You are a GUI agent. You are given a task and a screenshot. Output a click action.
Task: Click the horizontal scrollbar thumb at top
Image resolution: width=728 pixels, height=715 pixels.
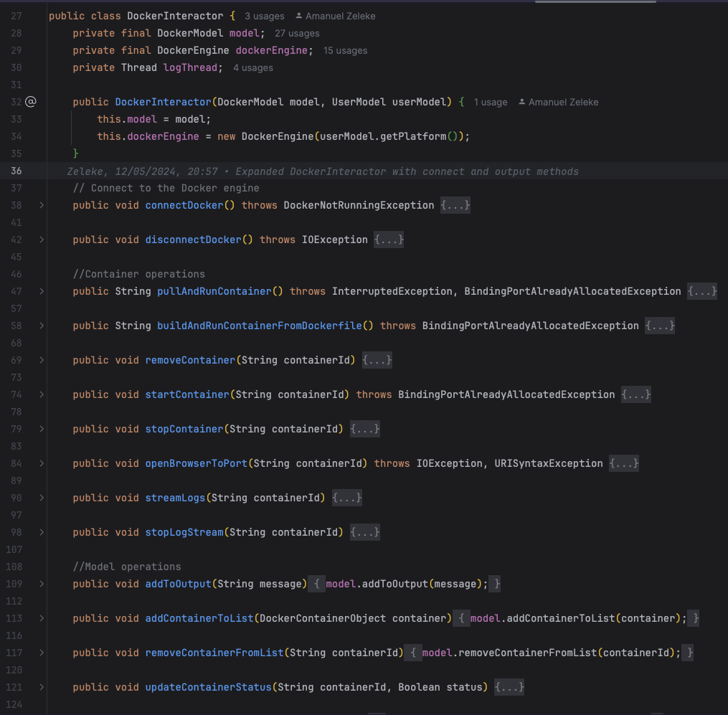click(595, 2)
